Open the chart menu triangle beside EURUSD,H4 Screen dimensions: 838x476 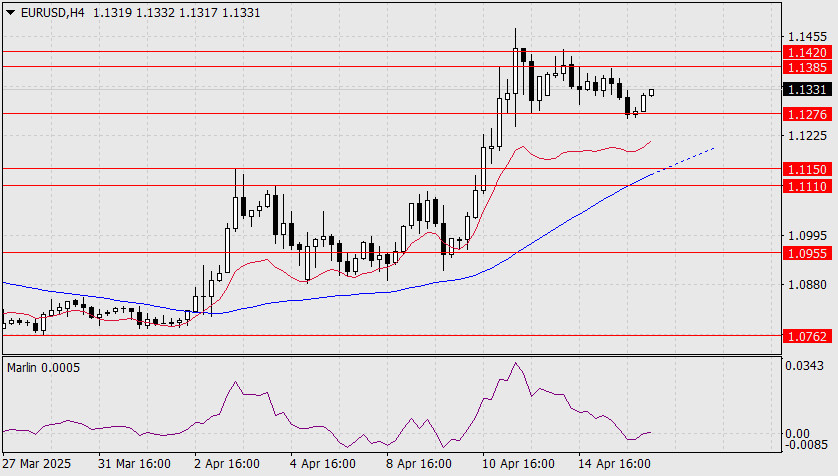10,12
